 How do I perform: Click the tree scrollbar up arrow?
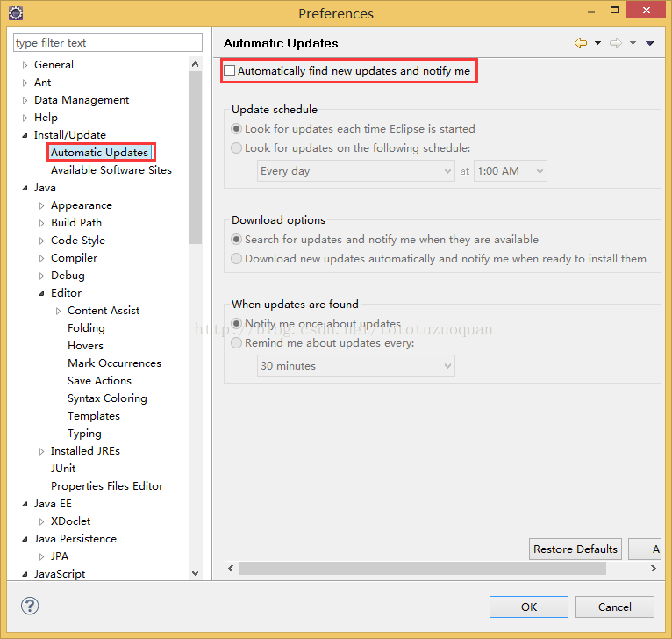click(196, 64)
